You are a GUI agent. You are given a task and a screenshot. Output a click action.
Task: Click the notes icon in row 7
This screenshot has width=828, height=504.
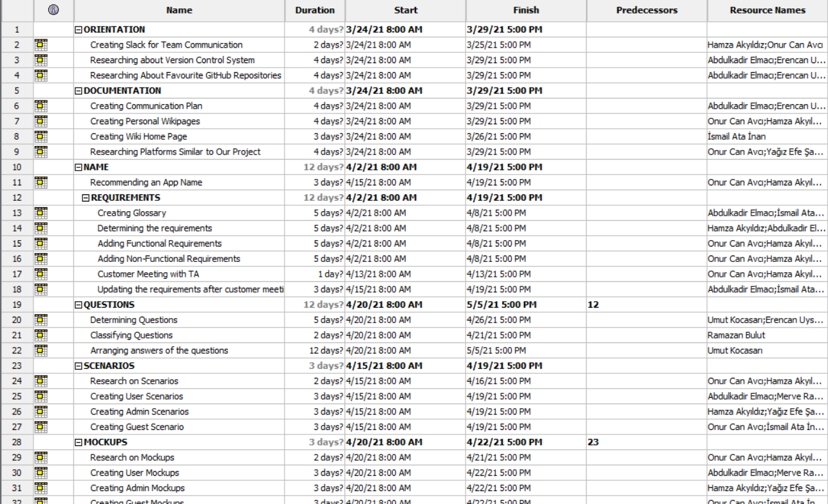[41, 122]
